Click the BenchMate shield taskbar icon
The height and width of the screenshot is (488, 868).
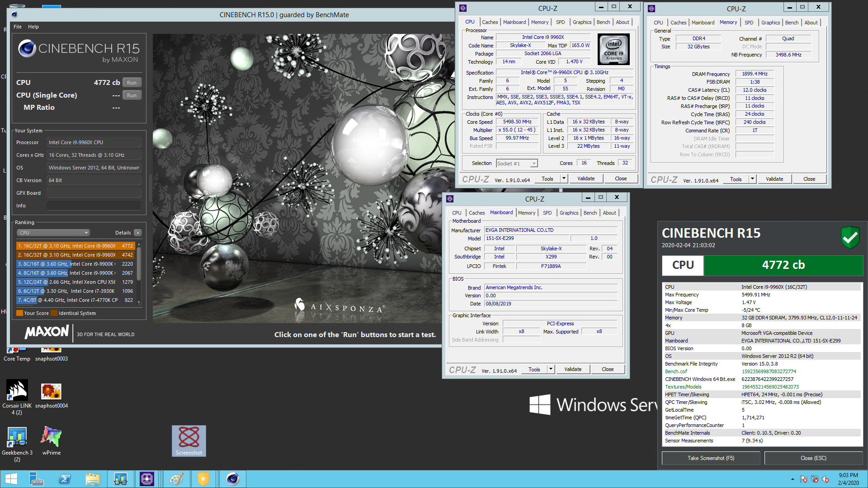203,479
